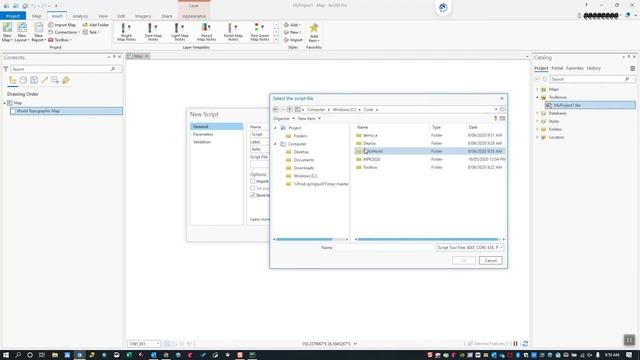
Task: Click the Name field in file dialog
Action: [384, 248]
